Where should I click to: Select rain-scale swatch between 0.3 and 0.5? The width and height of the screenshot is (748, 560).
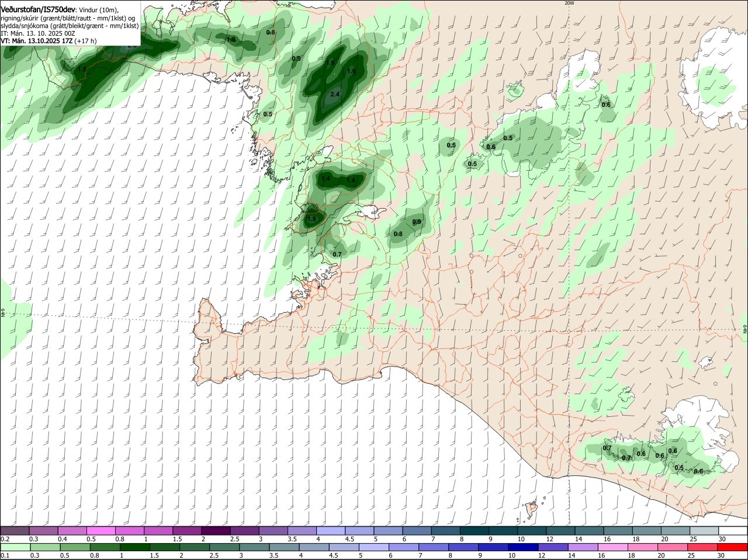tap(44, 547)
